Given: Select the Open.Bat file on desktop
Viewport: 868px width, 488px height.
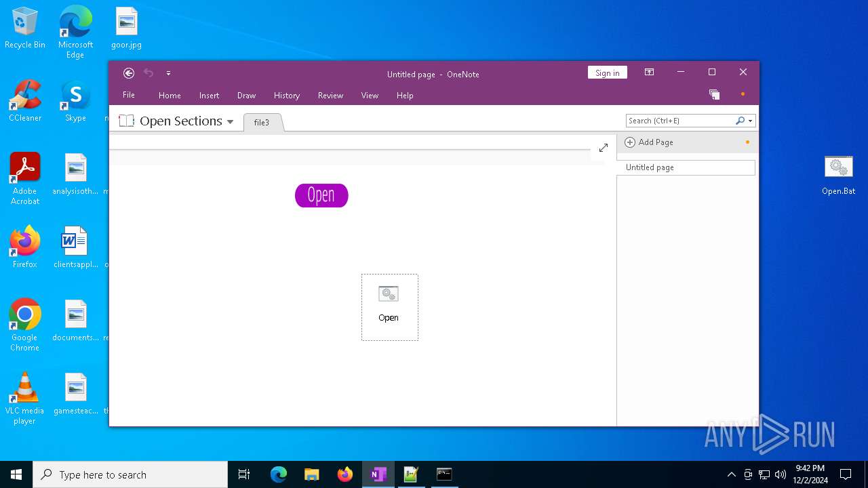Looking at the screenshot, I should click(839, 175).
